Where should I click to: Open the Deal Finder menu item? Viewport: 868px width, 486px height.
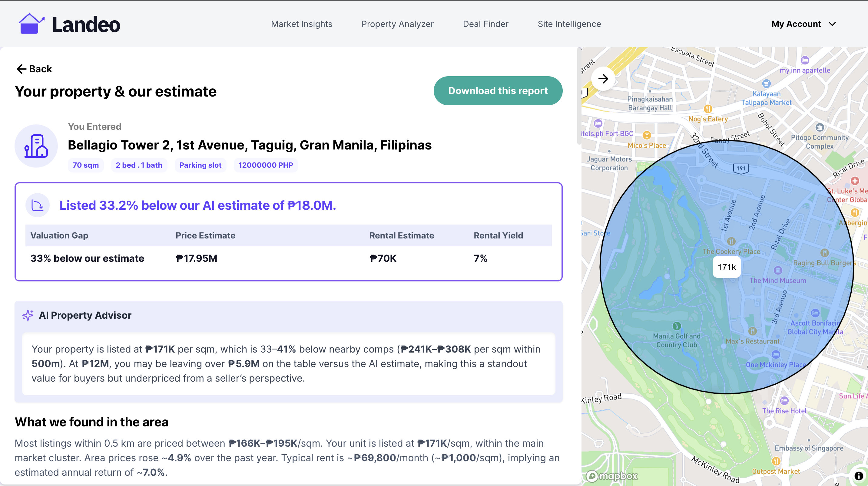click(x=485, y=24)
